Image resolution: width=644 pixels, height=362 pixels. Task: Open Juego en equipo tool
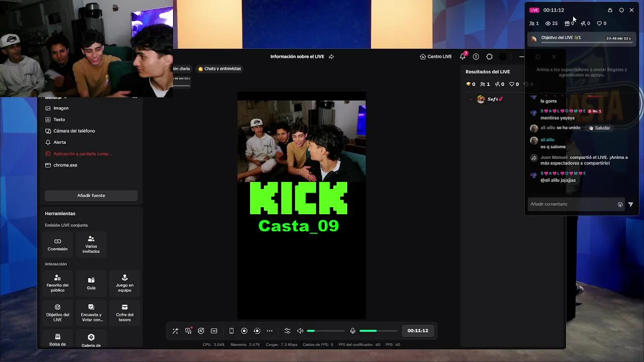click(125, 284)
